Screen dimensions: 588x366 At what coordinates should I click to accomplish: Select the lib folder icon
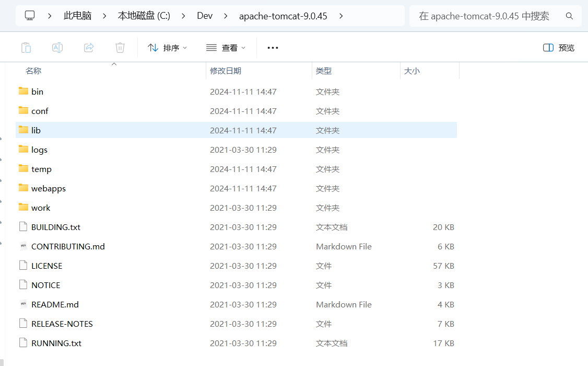click(x=23, y=130)
